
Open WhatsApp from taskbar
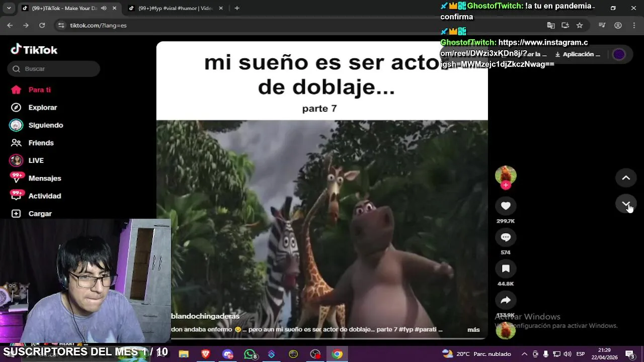click(x=250, y=354)
